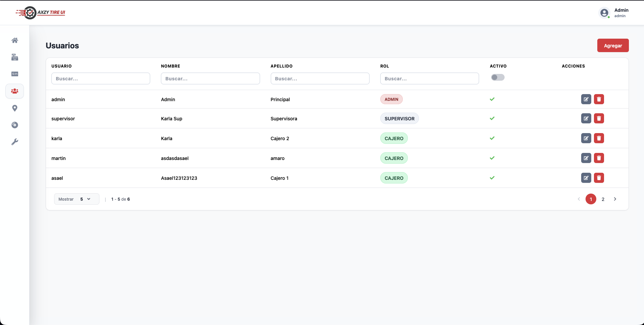Screen dimensions: 644x325
Task: Click the Agregar button
Action: tap(613, 45)
